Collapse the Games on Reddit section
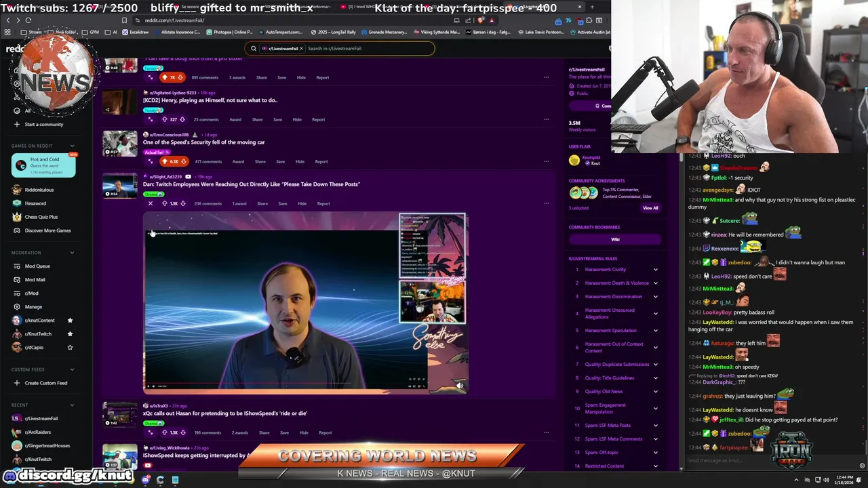868x488 pixels. (x=72, y=146)
